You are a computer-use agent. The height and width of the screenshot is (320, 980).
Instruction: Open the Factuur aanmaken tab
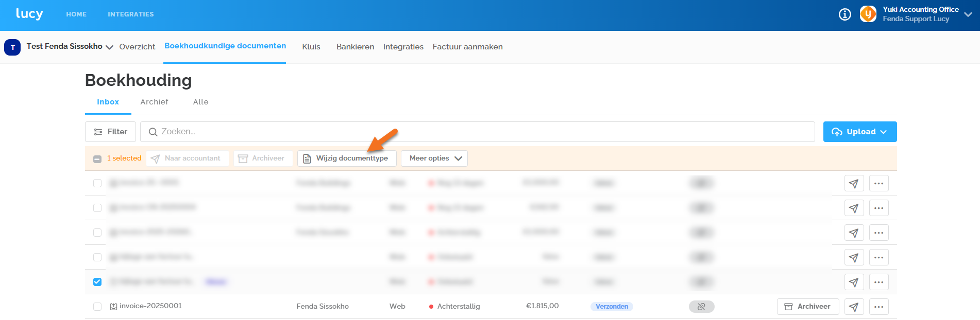[468, 47]
